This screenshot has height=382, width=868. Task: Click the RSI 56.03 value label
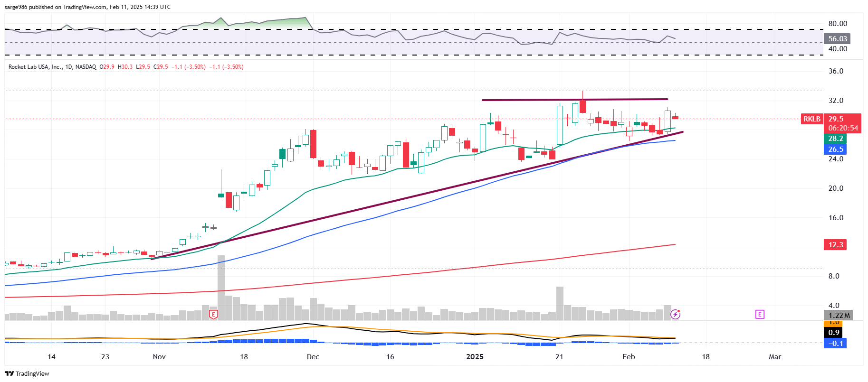[837, 39]
